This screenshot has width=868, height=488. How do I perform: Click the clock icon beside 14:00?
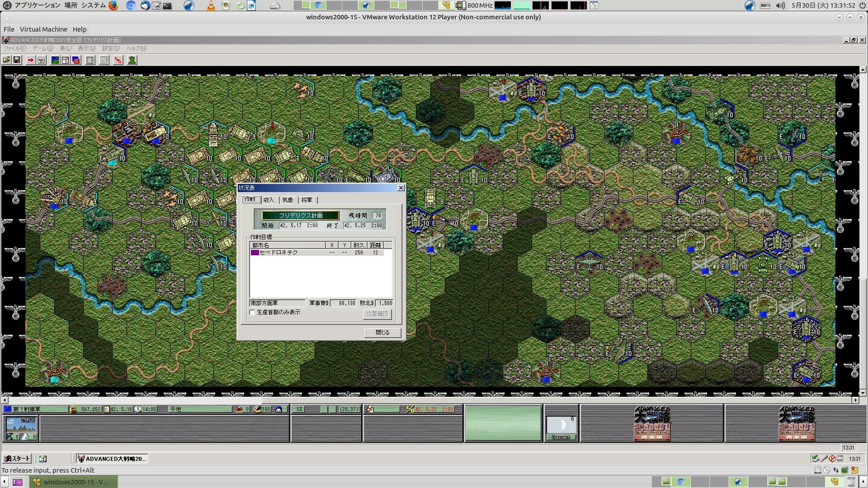138,409
